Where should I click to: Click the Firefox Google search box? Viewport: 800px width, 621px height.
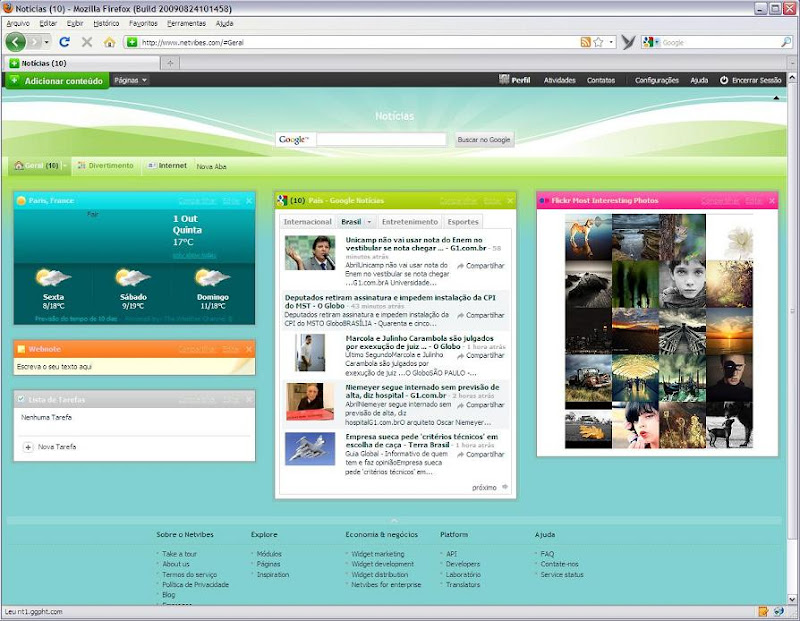tap(721, 42)
